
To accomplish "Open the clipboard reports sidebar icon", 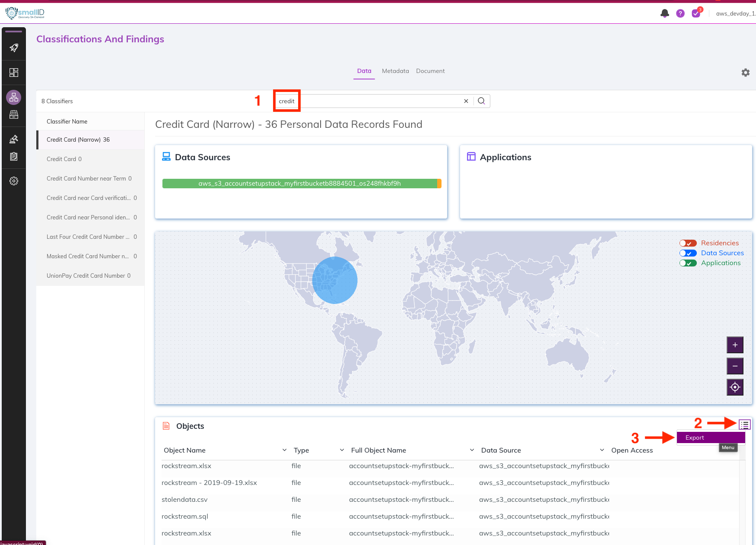I will (x=14, y=156).
